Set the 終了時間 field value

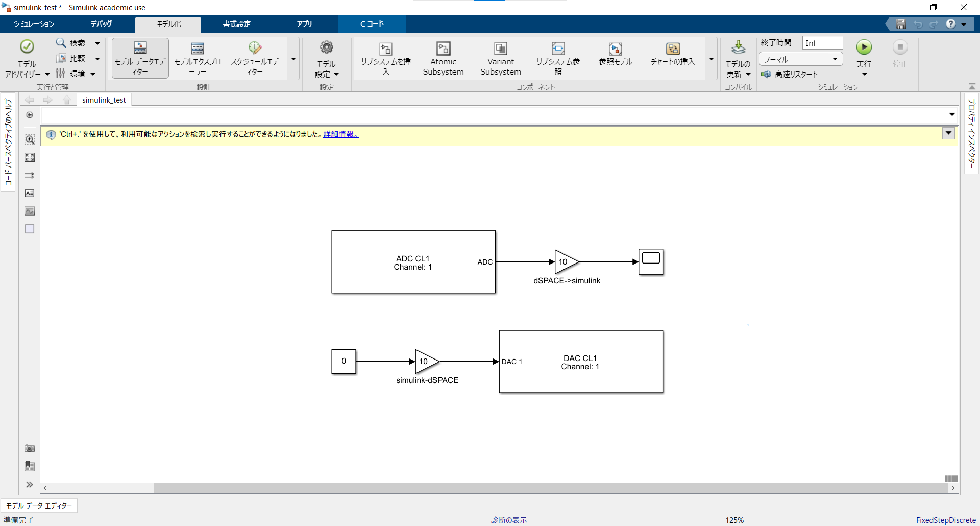pos(822,43)
